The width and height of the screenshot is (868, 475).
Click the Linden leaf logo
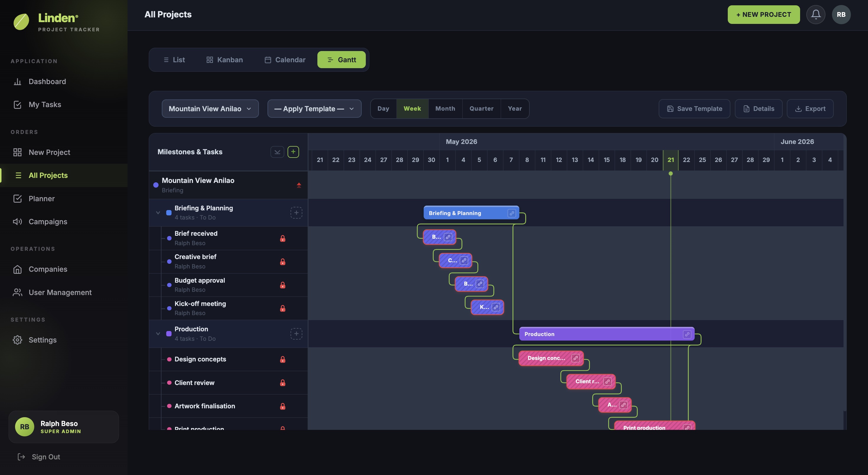pyautogui.click(x=21, y=22)
